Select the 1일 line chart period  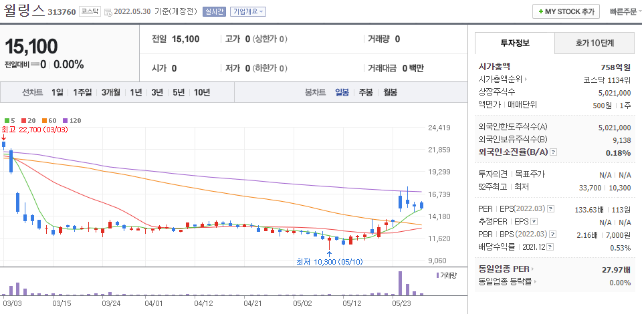point(58,92)
